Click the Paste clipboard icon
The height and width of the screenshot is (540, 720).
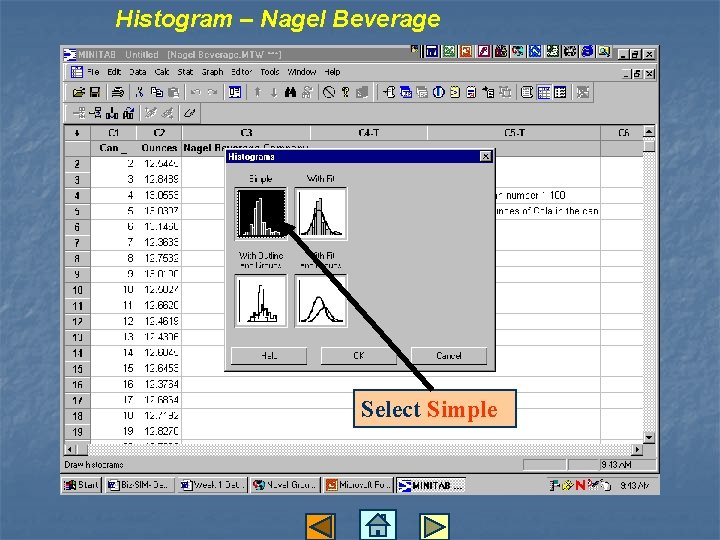[x=174, y=92]
